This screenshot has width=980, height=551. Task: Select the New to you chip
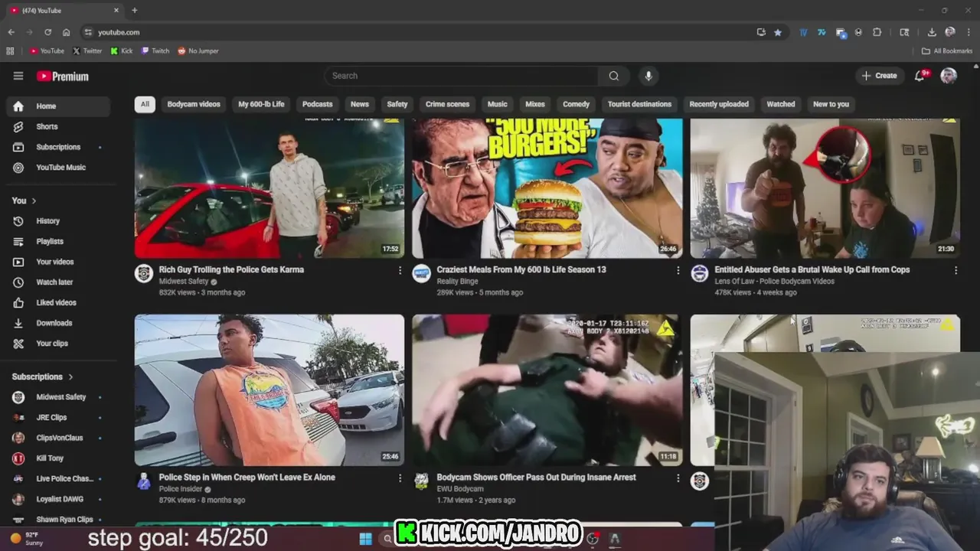(831, 104)
